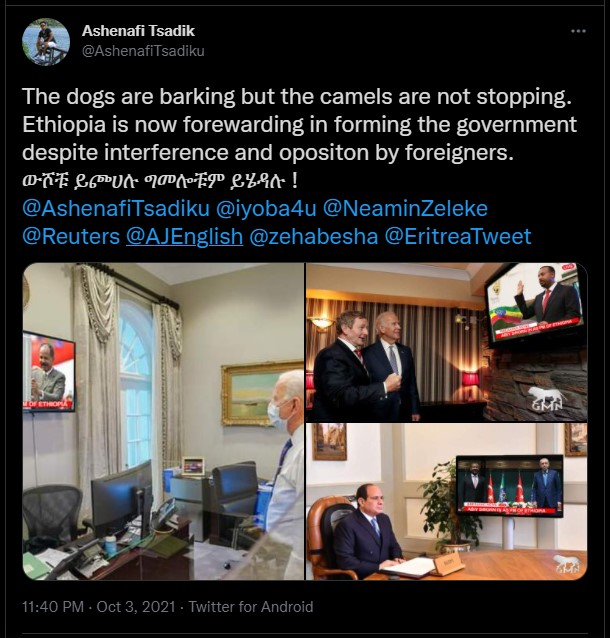The width and height of the screenshot is (610, 638).
Task: View the bottom-right photo of man at desk
Action: (x=446, y=501)
